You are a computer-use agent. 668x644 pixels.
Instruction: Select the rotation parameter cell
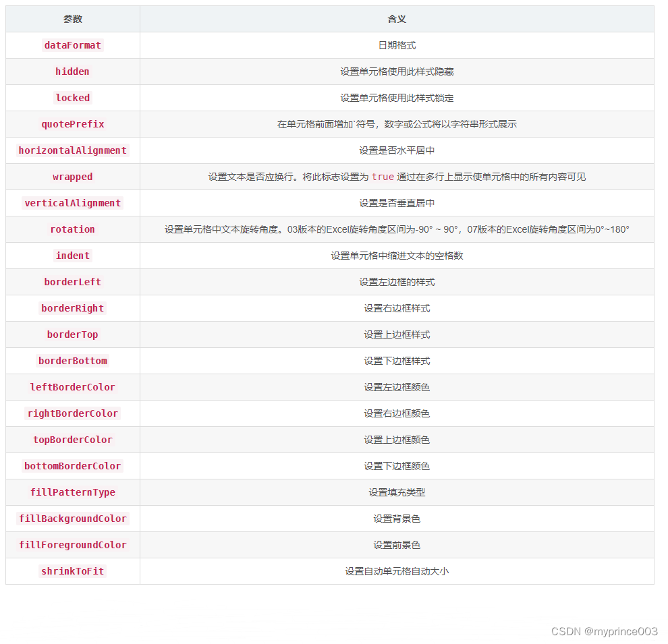point(72,229)
